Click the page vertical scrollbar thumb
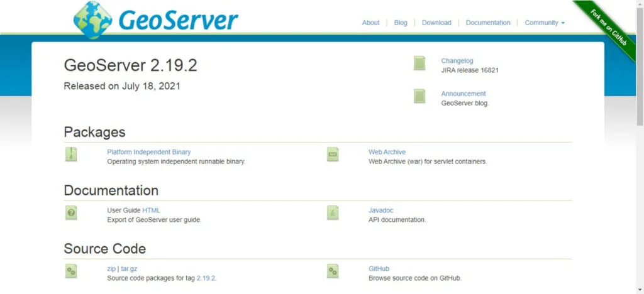This screenshot has height=294, width=644. [x=640, y=68]
